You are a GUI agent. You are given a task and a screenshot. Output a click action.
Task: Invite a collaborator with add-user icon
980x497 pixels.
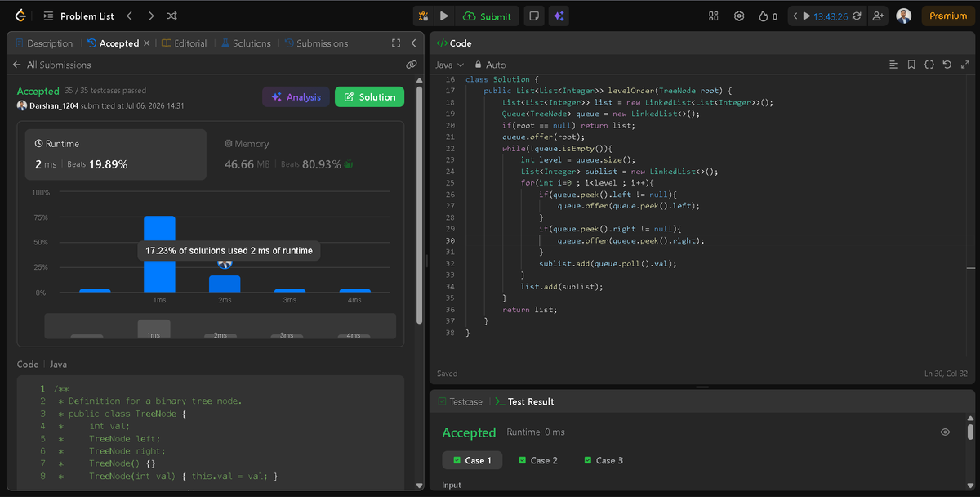click(x=878, y=16)
